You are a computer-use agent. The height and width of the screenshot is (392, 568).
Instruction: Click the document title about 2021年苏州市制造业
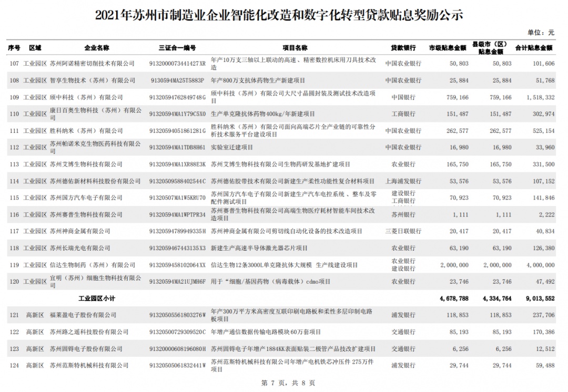point(279,16)
